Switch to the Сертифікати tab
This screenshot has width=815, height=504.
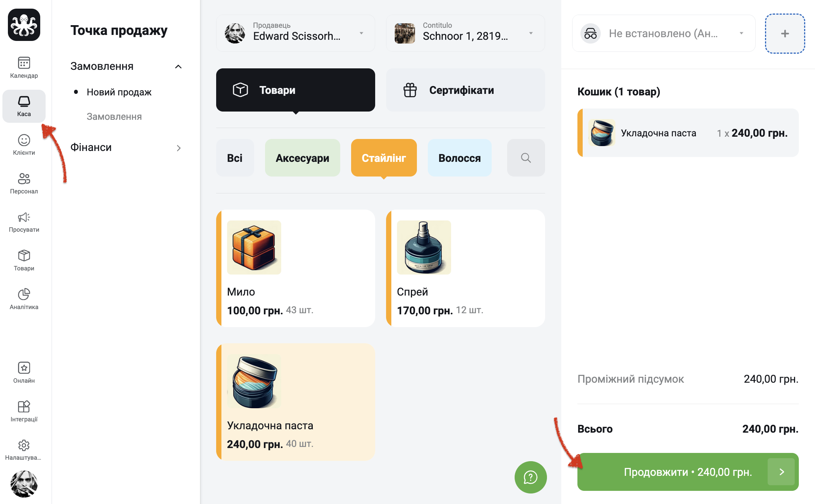click(465, 90)
